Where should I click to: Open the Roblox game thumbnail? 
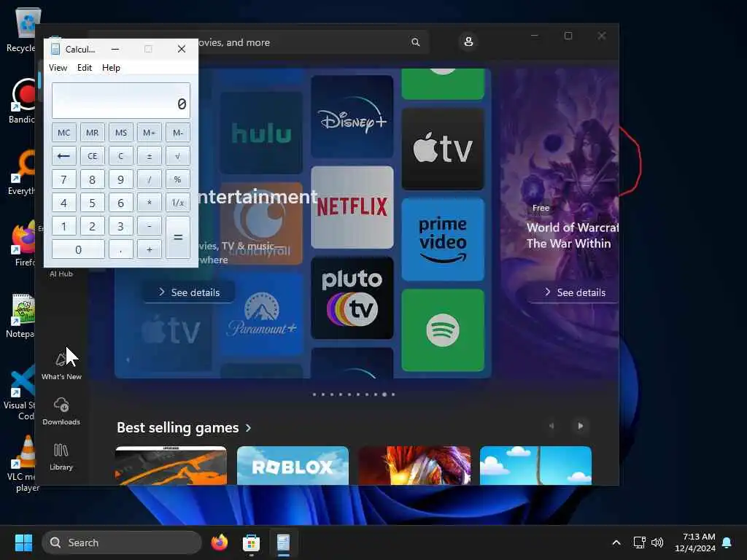pyautogui.click(x=293, y=465)
